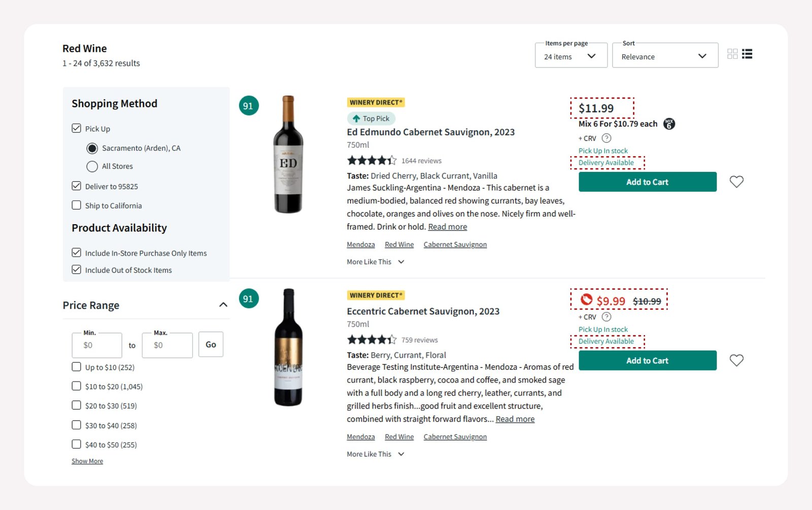This screenshot has width=812, height=510.
Task: Open the Read more link for Eccentric's description
Action: click(515, 419)
